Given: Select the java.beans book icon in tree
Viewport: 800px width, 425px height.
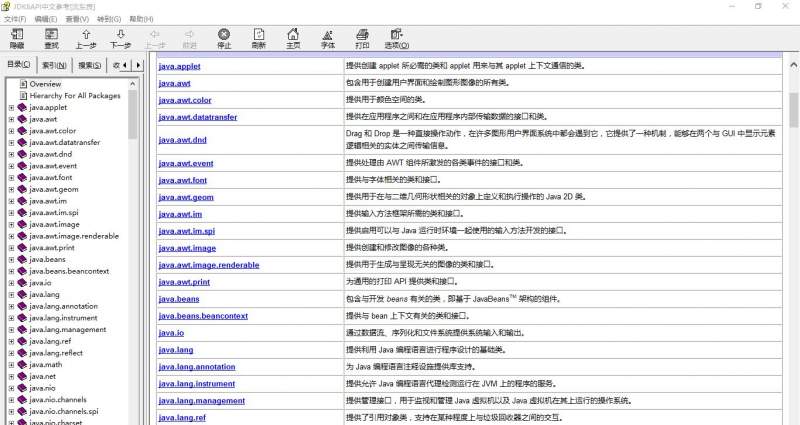Looking at the screenshot, I should click(x=22, y=259).
